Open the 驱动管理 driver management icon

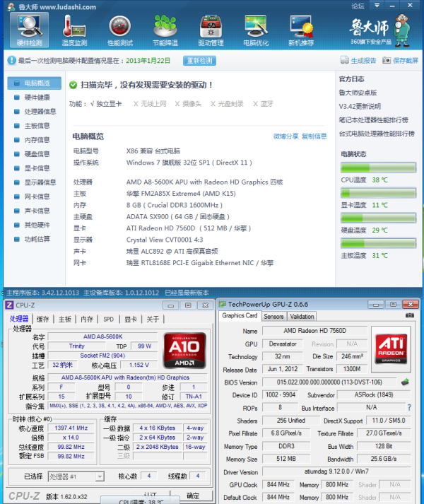click(211, 30)
